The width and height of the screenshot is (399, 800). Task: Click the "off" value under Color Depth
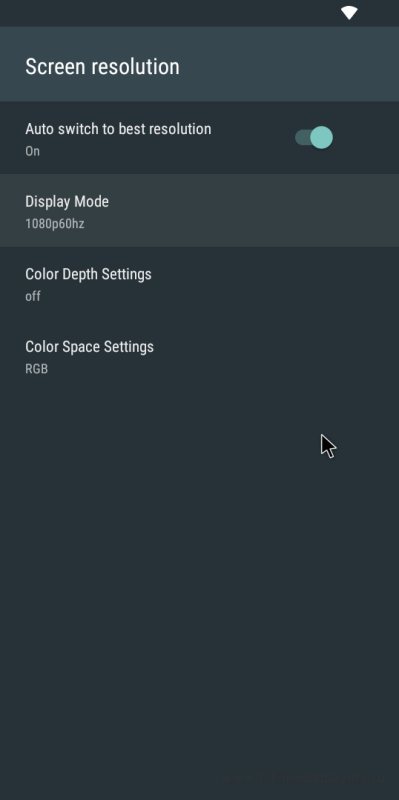click(33, 296)
